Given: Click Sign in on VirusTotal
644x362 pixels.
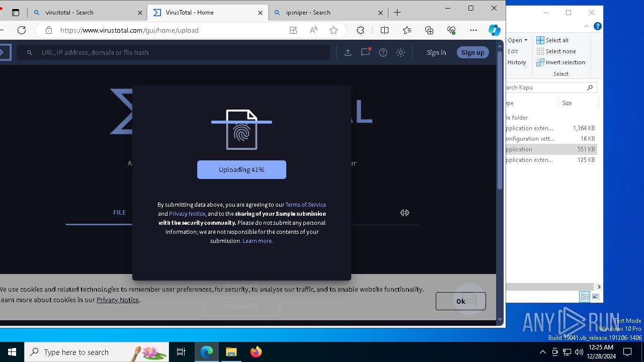Looking at the screenshot, I should [x=436, y=52].
